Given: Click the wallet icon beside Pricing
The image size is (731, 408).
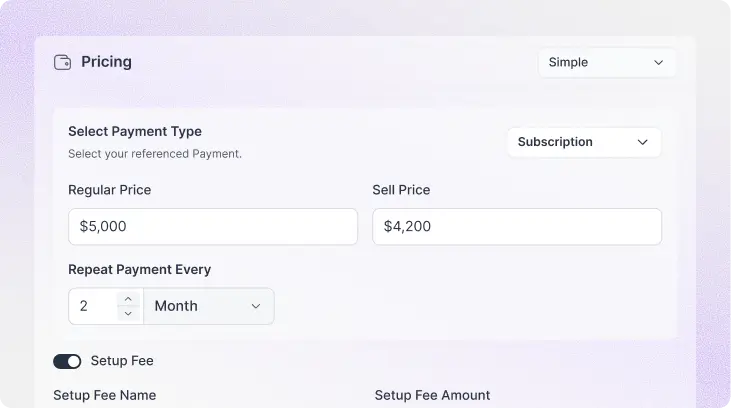Looking at the screenshot, I should (62, 62).
